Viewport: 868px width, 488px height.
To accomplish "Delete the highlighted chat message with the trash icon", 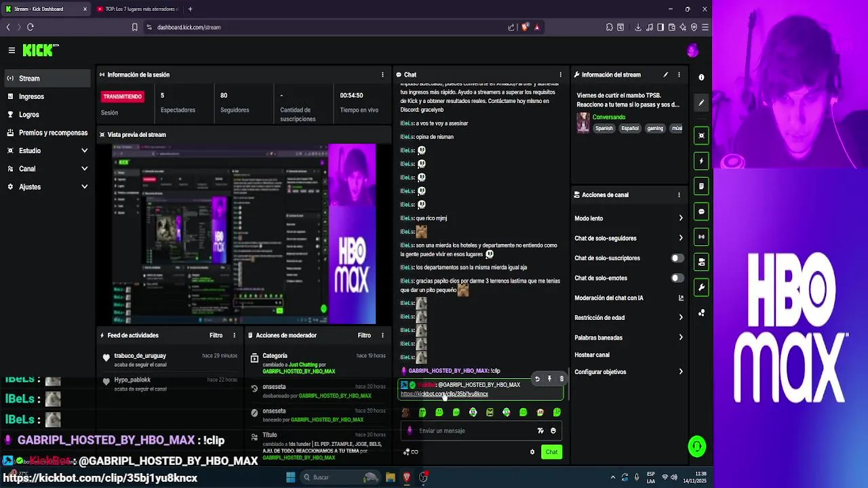I will tap(561, 379).
